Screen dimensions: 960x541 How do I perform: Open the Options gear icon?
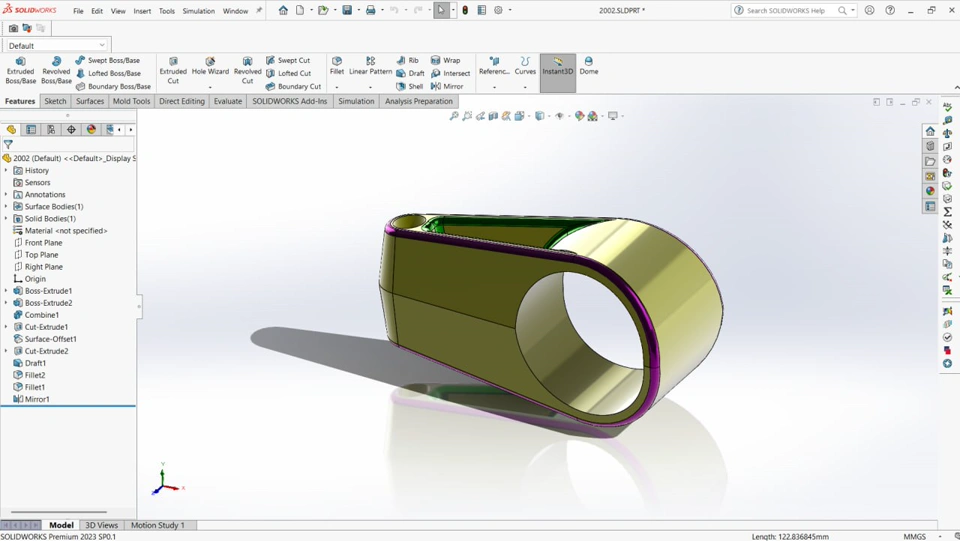pos(498,10)
